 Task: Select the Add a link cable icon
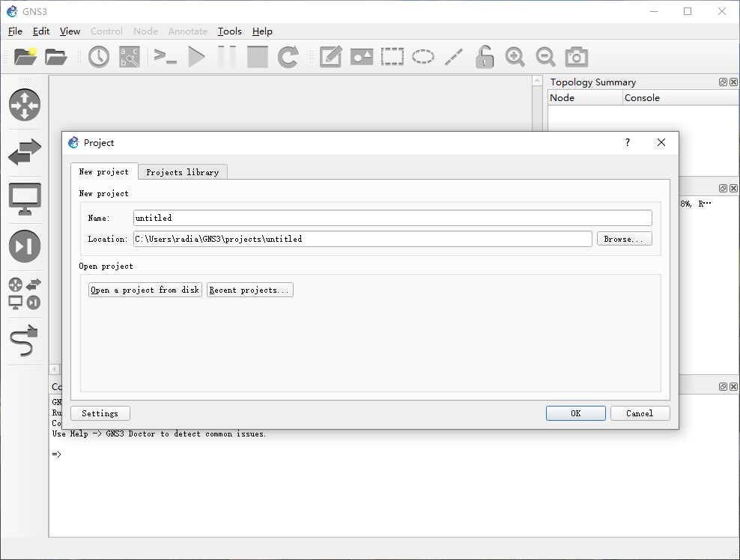(25, 341)
